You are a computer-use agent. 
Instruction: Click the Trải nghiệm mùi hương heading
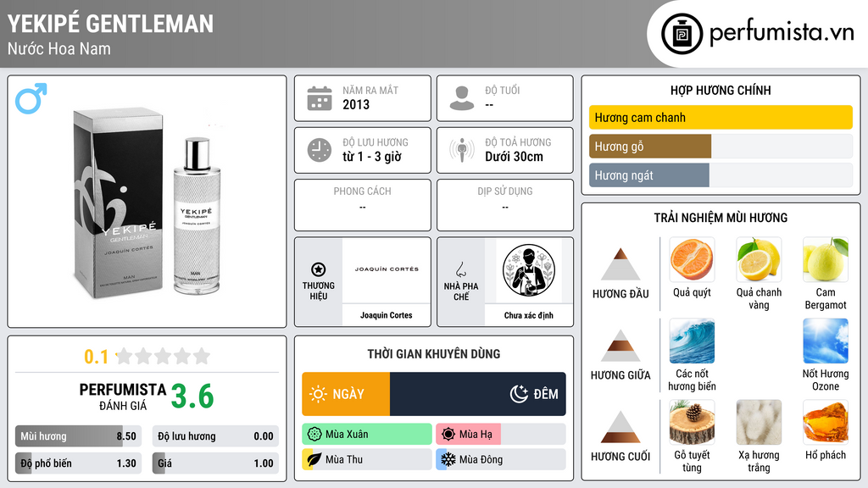721,218
